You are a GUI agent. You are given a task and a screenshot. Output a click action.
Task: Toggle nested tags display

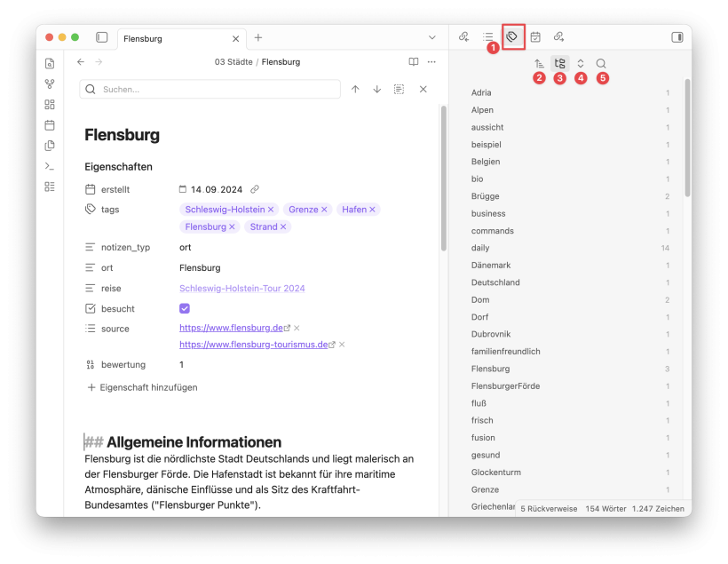(559, 63)
